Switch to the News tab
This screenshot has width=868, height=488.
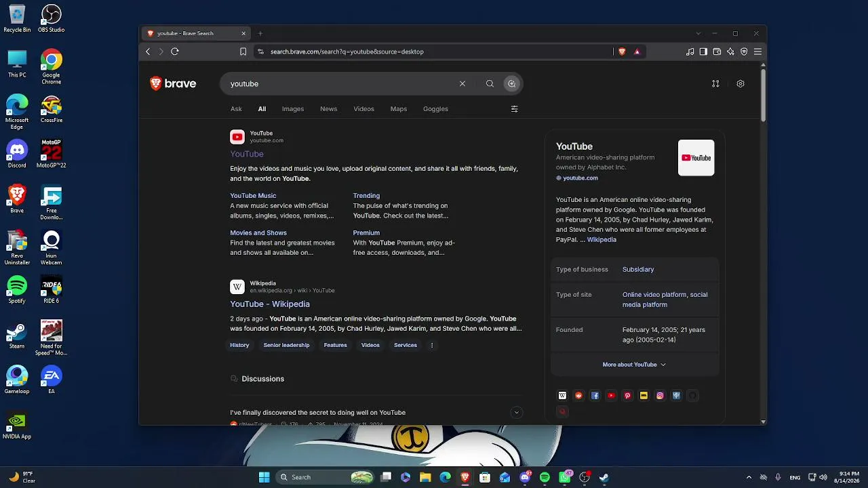(329, 109)
